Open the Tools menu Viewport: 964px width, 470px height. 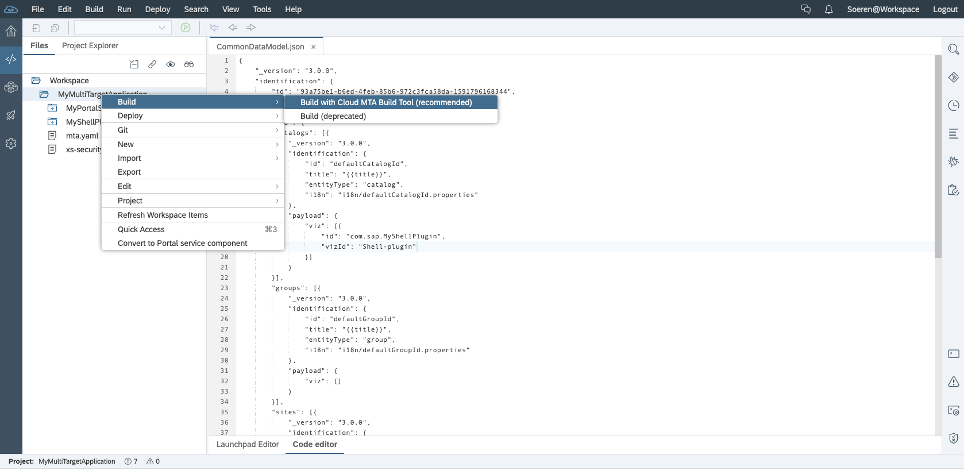[x=262, y=9]
